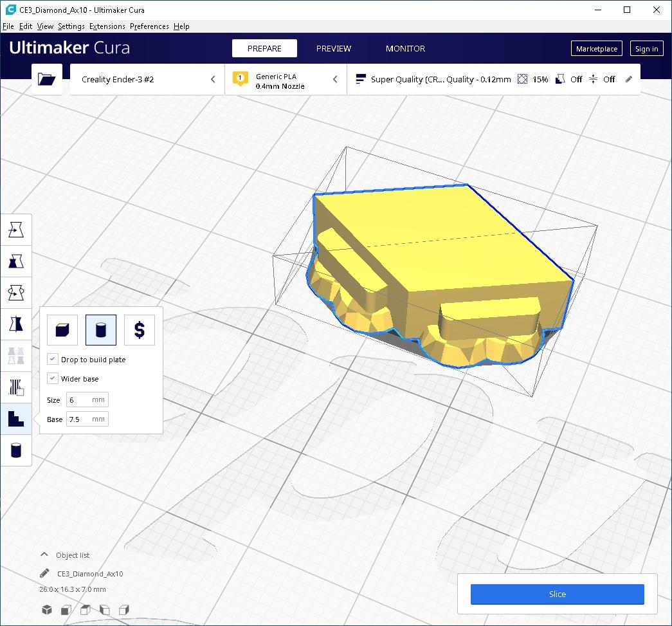Collapse the Object list

click(44, 555)
